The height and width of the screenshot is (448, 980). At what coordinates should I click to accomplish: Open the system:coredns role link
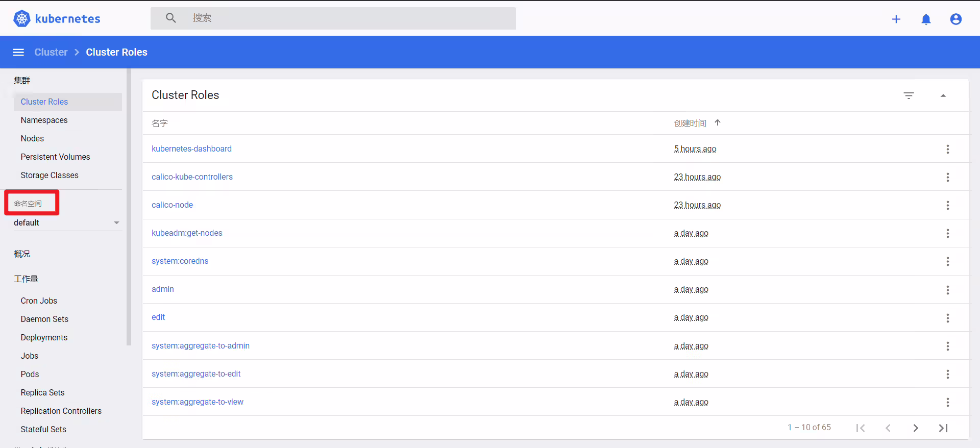180,261
